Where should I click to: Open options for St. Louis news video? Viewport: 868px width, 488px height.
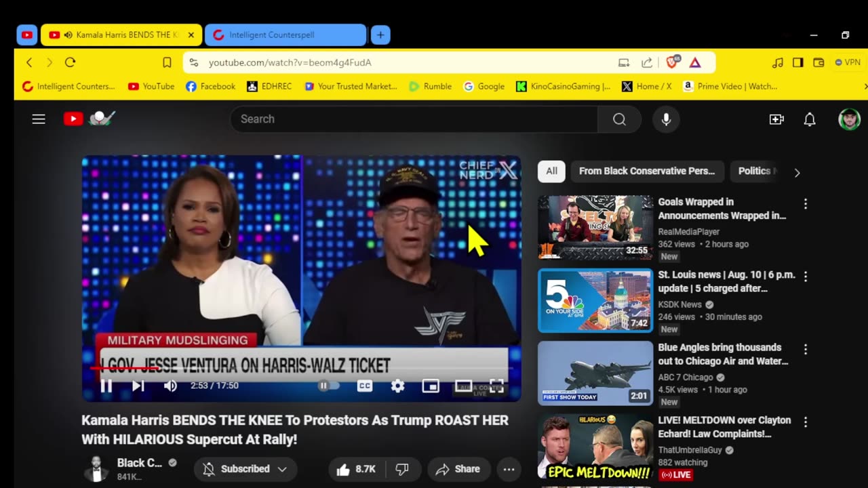pos(806,277)
